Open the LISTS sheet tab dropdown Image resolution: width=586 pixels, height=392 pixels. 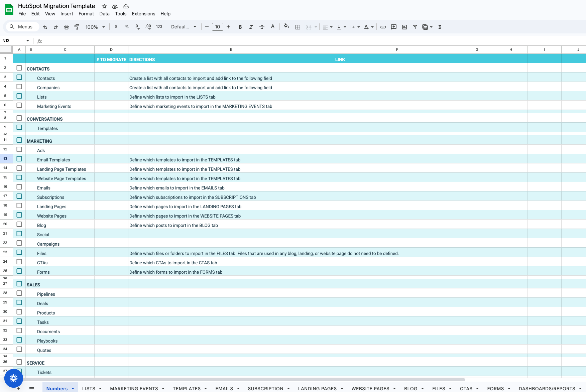[101, 389]
